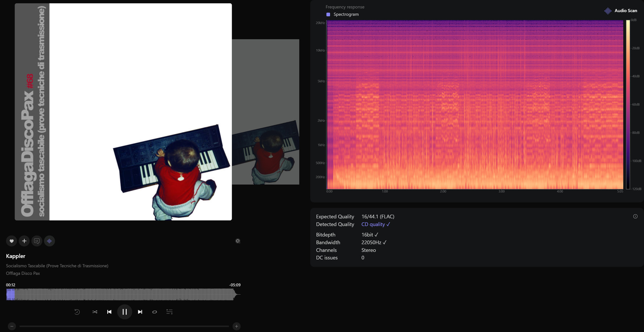The image size is (644, 332).
Task: Toggle shuffle playback
Action: tap(95, 312)
